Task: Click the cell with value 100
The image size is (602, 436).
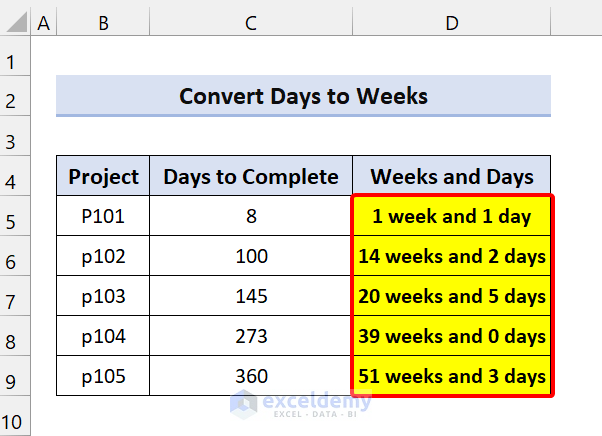Action: (251, 256)
